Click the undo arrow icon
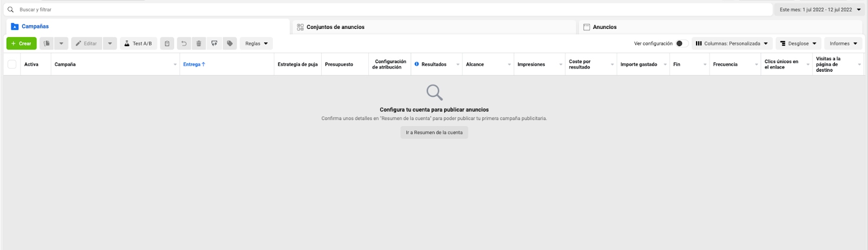The image size is (868, 250). 184,43
